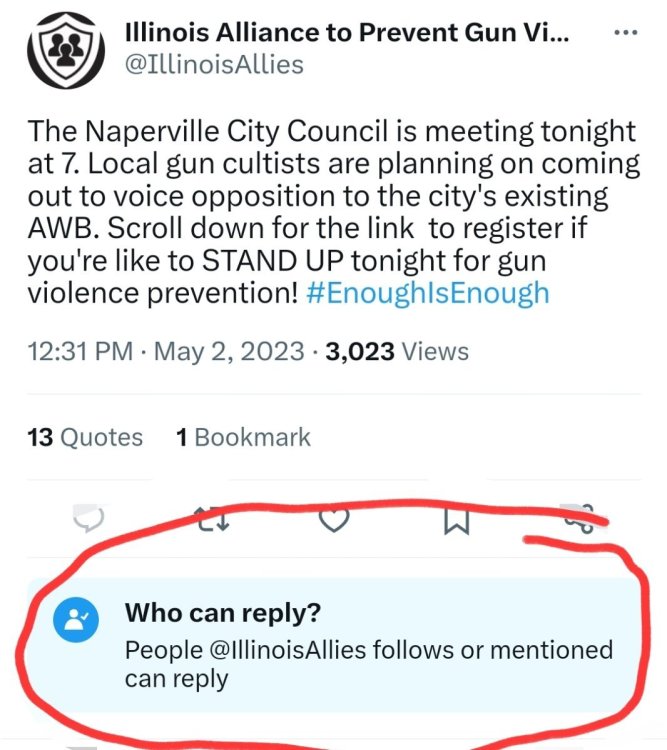This screenshot has width=667, height=750.
Task: Tap the reply speech bubble icon
Action: 88,518
